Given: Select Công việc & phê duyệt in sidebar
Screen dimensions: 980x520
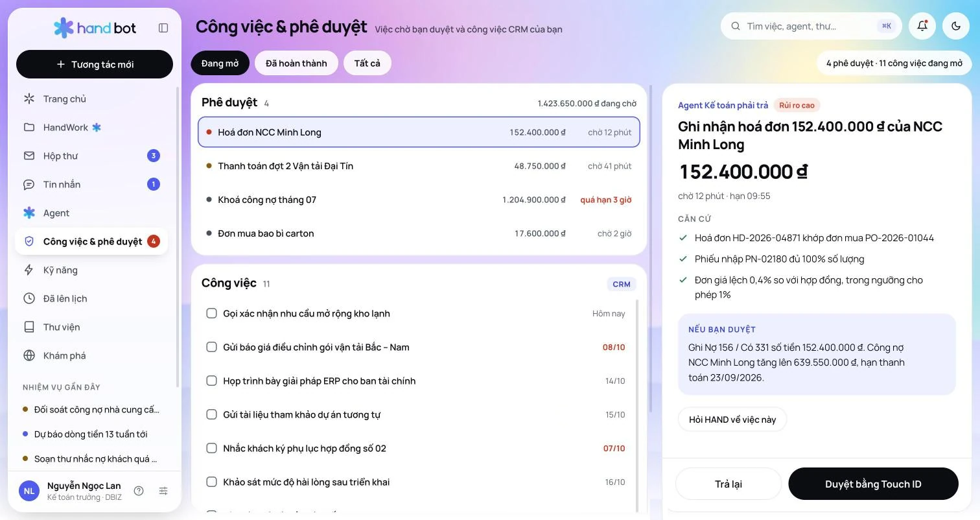Looking at the screenshot, I should point(91,241).
